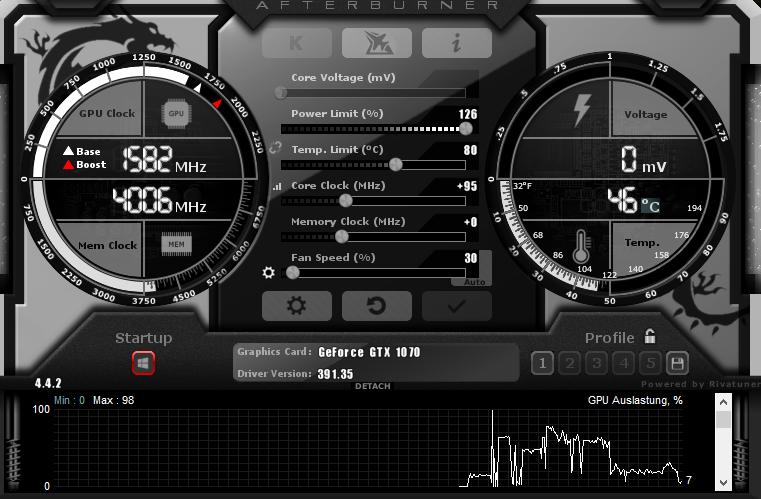This screenshot has height=499, width=761.
Task: Apply settings with the checkmark button
Action: coord(457,306)
